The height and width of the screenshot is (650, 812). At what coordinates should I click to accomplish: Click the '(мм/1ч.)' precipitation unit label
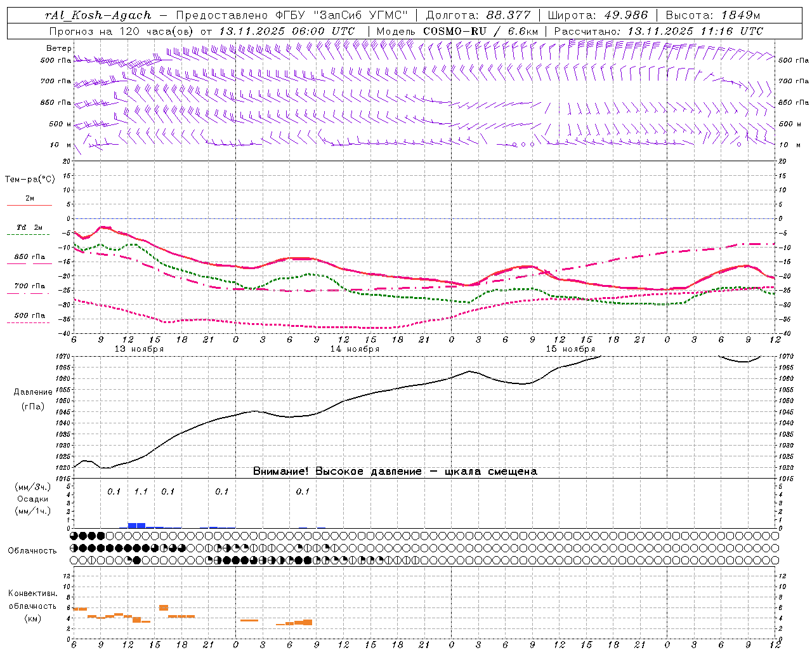pyautogui.click(x=33, y=511)
